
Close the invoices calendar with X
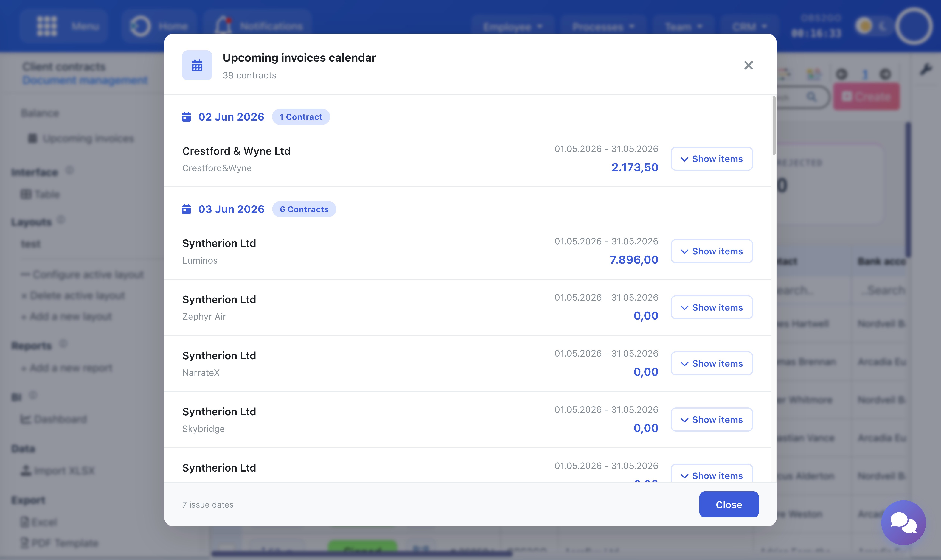[x=748, y=65]
